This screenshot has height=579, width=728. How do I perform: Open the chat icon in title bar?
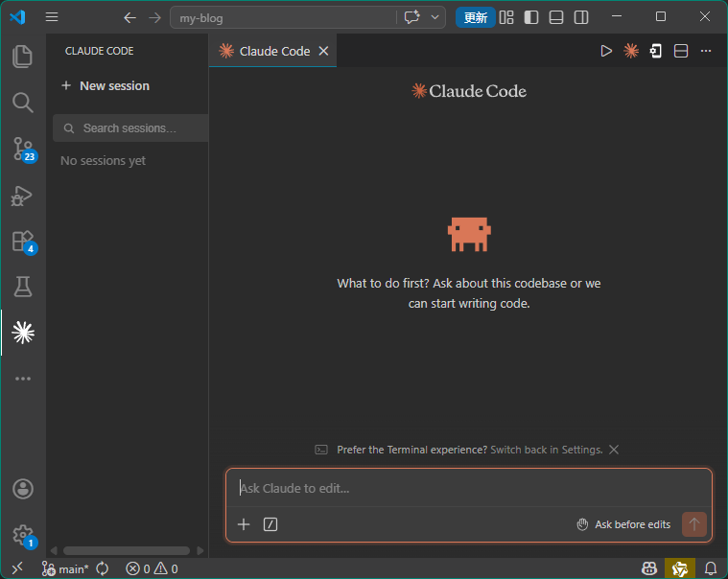tap(411, 17)
